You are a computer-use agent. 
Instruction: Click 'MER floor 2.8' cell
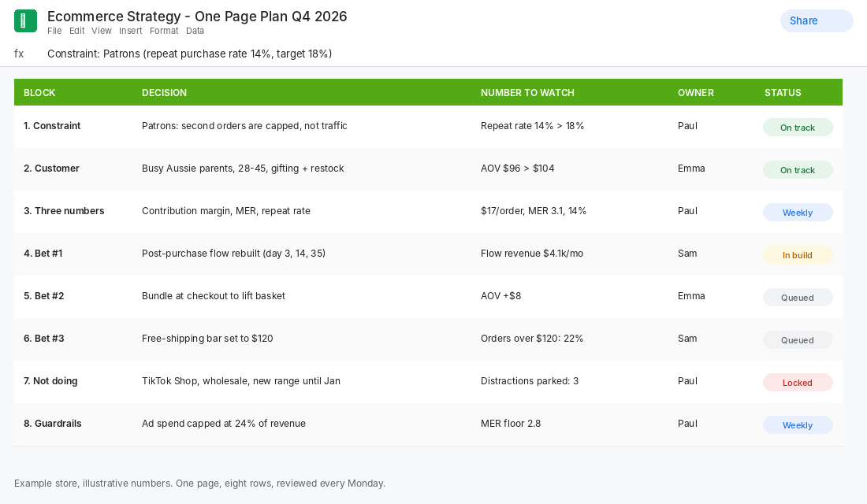(511, 424)
